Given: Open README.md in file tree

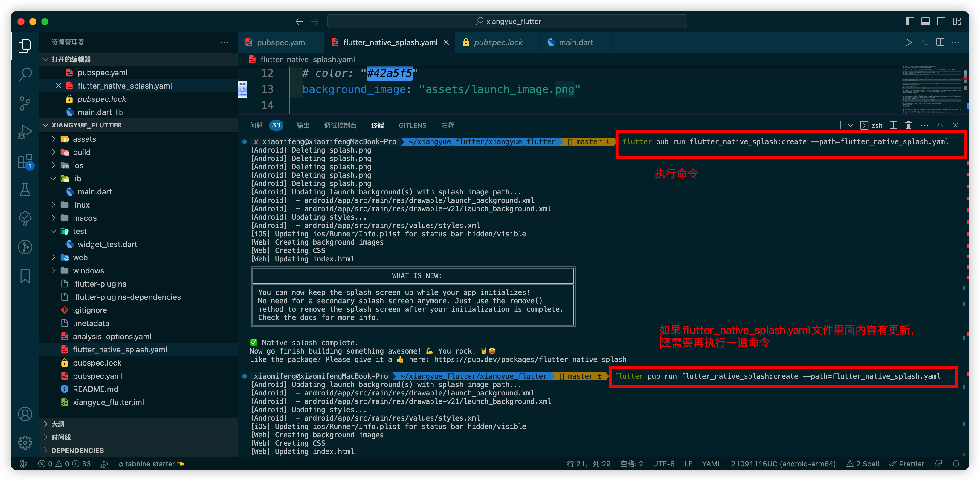Looking at the screenshot, I should (x=139, y=389).
